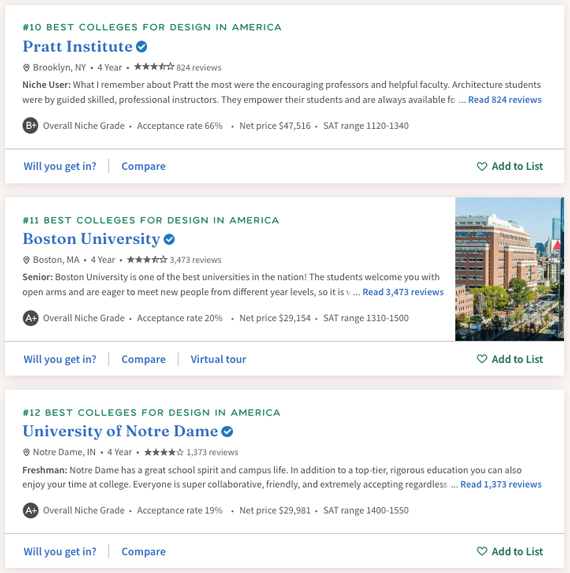Click the Notre Dame, IN location pin icon
Screen dimensions: 570x573
pyautogui.click(x=26, y=452)
